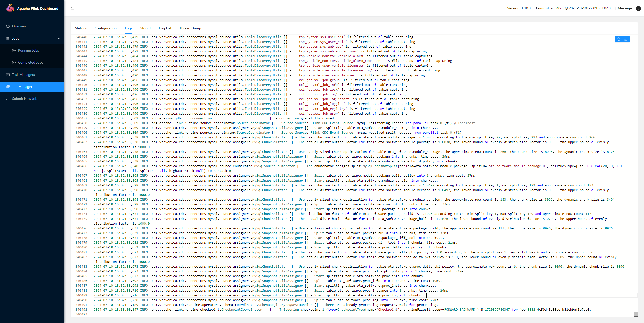Viewport: 644px width, 323px height.
Task: Open Completed Jobs page
Action: pyautogui.click(x=32, y=62)
